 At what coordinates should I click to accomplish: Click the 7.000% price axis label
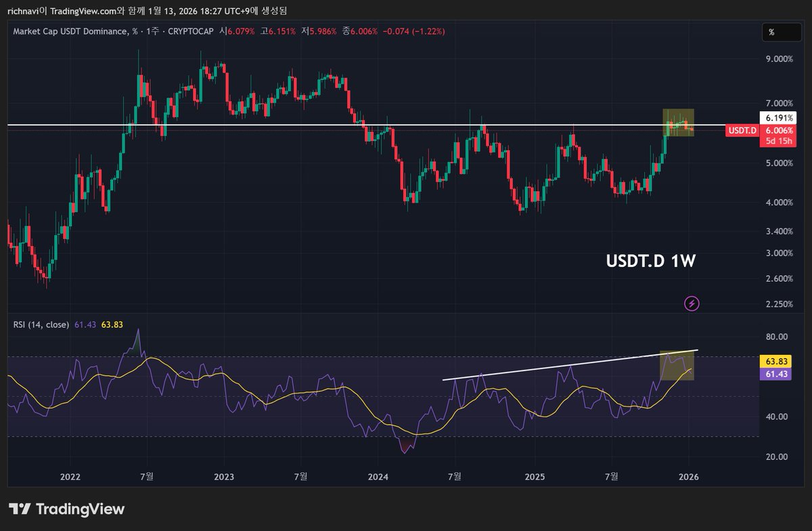click(778, 103)
